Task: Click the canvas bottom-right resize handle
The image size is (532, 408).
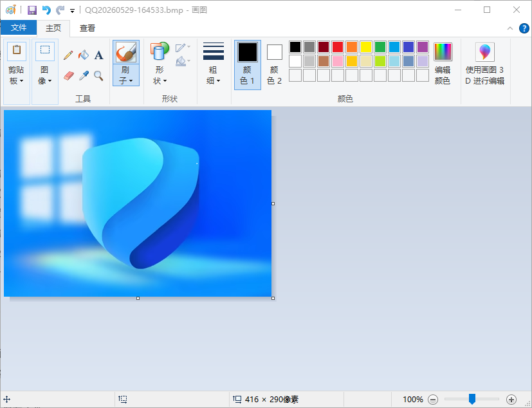Action: (273, 299)
